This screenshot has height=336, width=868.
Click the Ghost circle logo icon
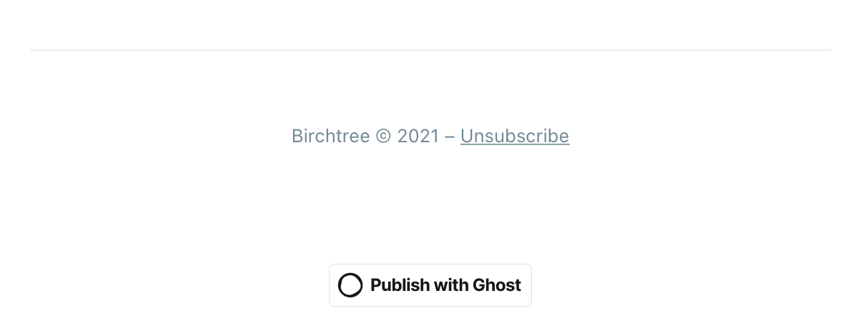pyautogui.click(x=350, y=285)
